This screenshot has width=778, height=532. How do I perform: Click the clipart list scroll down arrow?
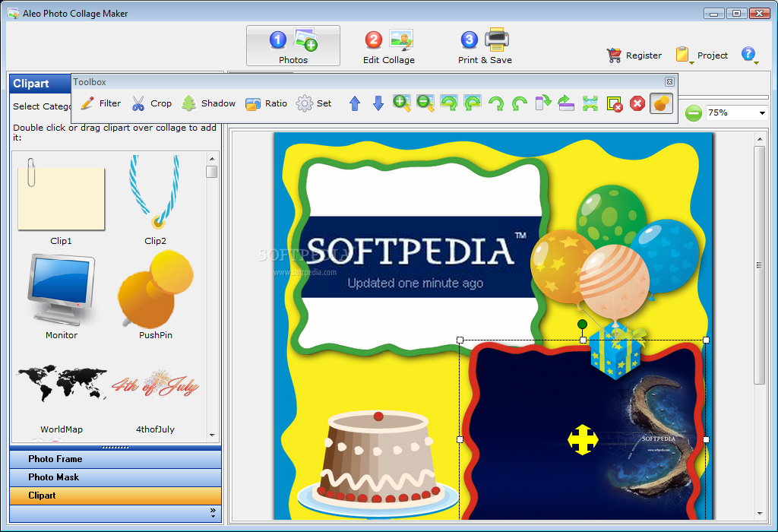[212, 435]
